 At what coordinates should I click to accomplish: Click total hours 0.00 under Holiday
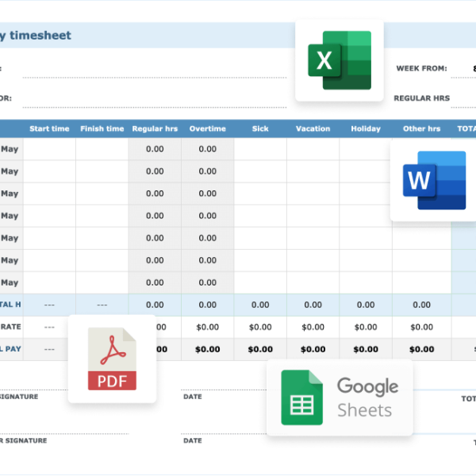366,305
